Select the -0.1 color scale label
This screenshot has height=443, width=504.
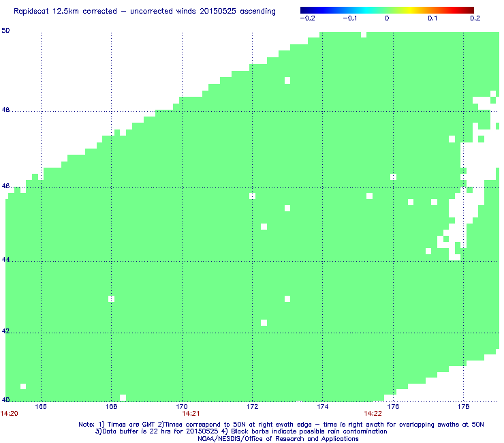(349, 18)
